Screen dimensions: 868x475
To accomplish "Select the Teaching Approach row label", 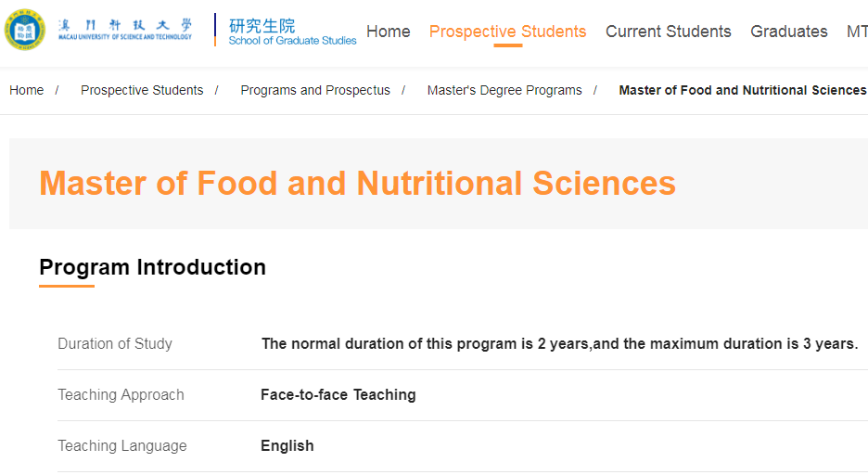I will tap(121, 394).
